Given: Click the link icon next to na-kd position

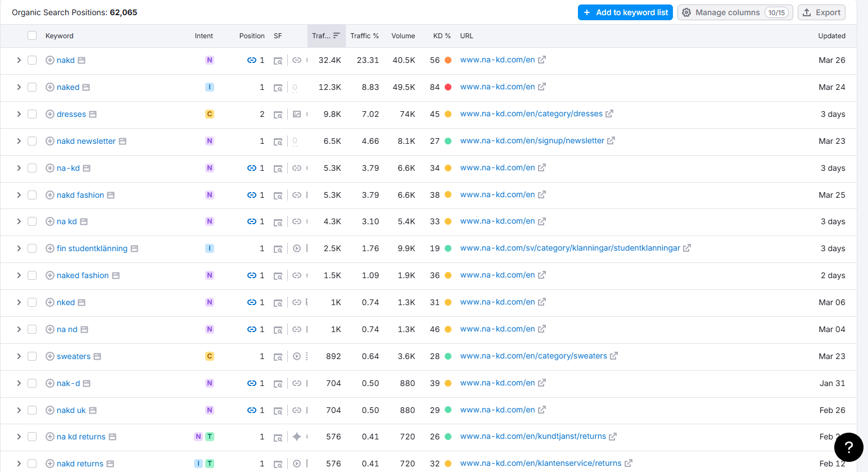Looking at the screenshot, I should [x=252, y=168].
